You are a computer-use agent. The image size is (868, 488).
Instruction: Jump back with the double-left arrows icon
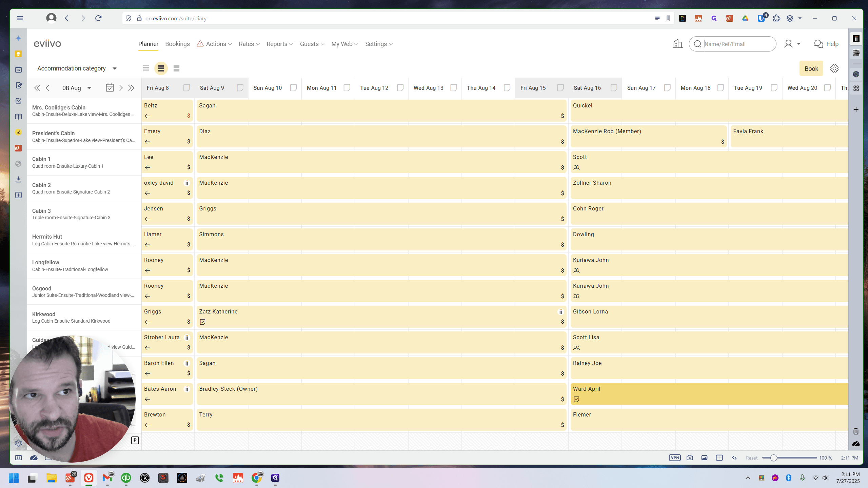tap(37, 88)
